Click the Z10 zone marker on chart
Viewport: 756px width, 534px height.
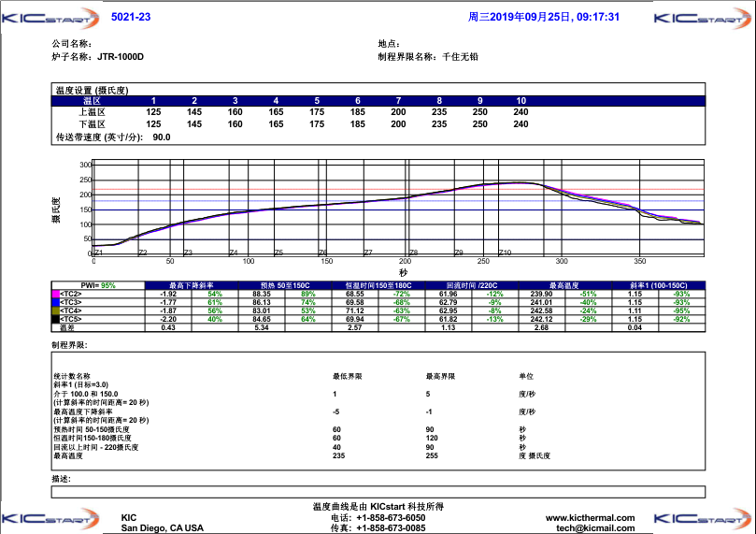(x=505, y=253)
